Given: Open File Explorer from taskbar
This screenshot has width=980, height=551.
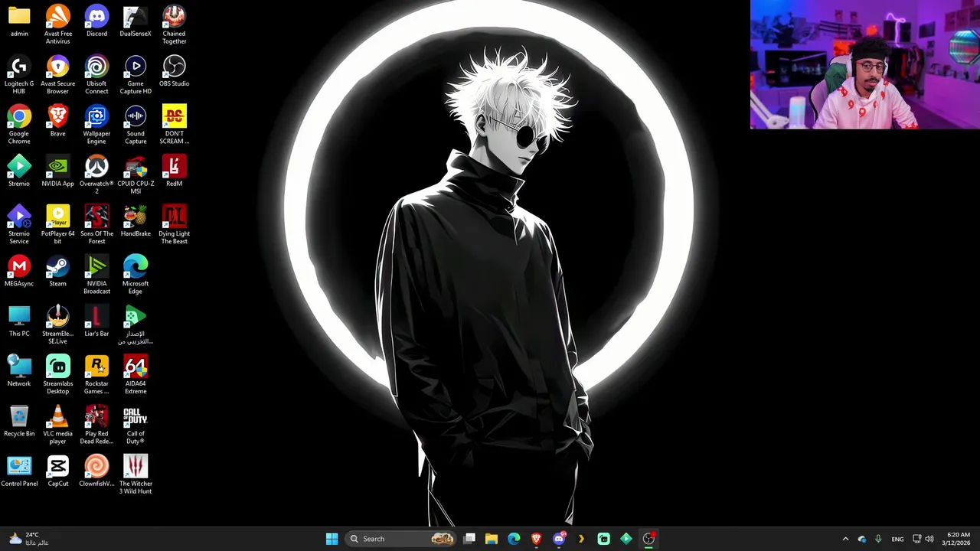Looking at the screenshot, I should [x=492, y=539].
